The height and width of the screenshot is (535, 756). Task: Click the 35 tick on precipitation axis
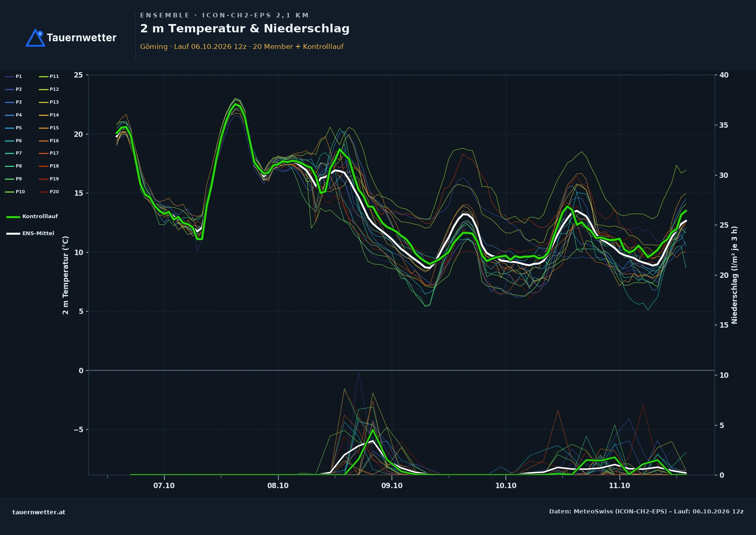coord(724,125)
